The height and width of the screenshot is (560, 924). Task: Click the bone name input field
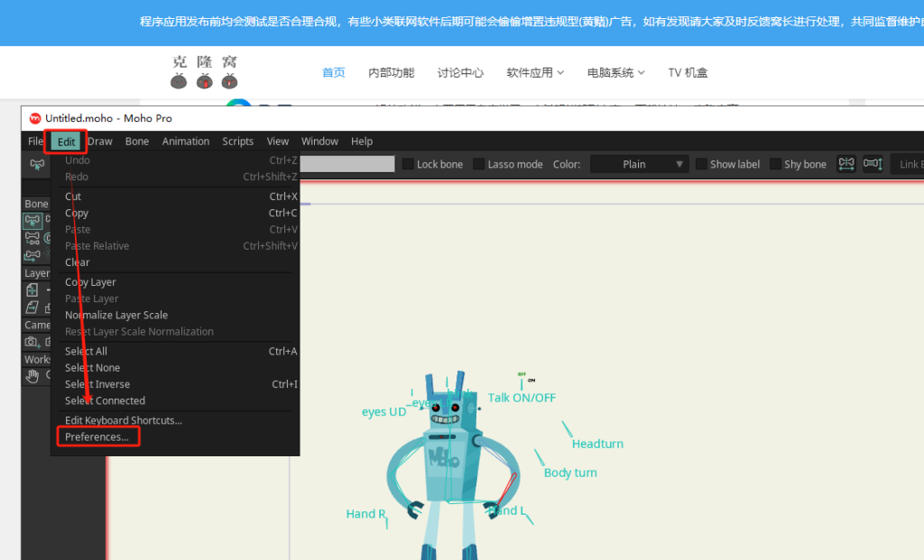tap(347, 164)
